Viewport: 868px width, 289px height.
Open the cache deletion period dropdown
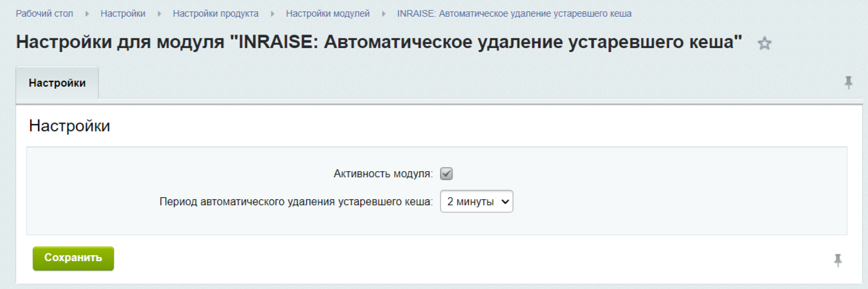pos(477,201)
